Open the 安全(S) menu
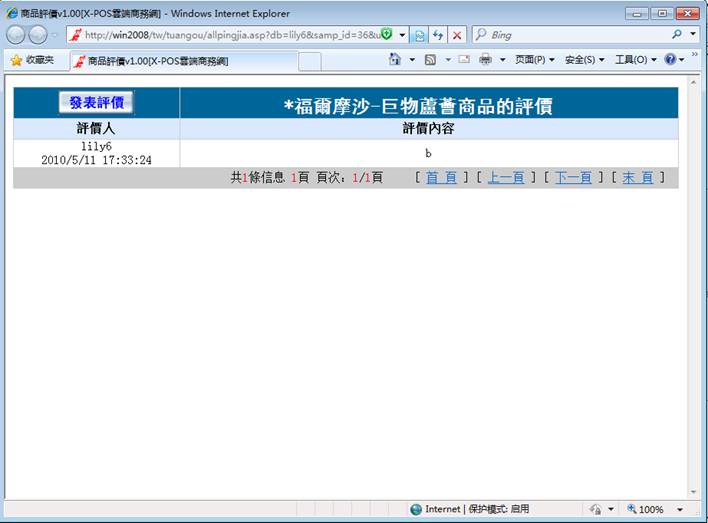Screen dimensions: 708x523 tap(585, 60)
